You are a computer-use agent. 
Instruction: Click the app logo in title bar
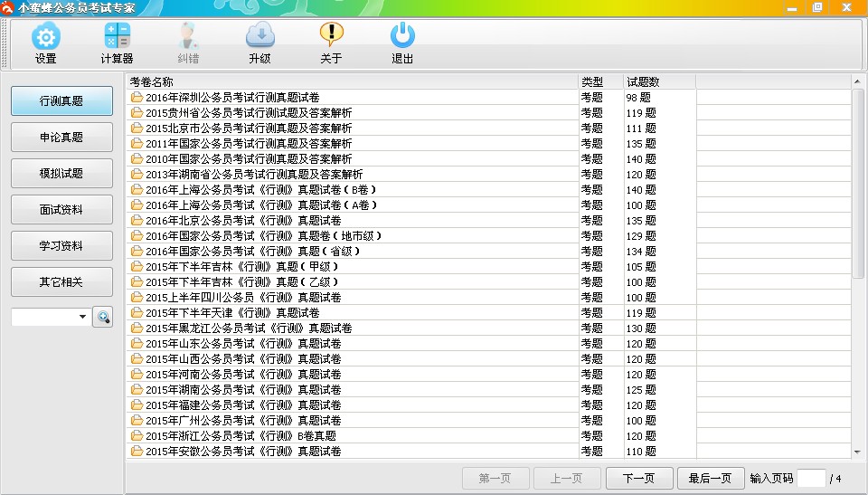pos(7,7)
